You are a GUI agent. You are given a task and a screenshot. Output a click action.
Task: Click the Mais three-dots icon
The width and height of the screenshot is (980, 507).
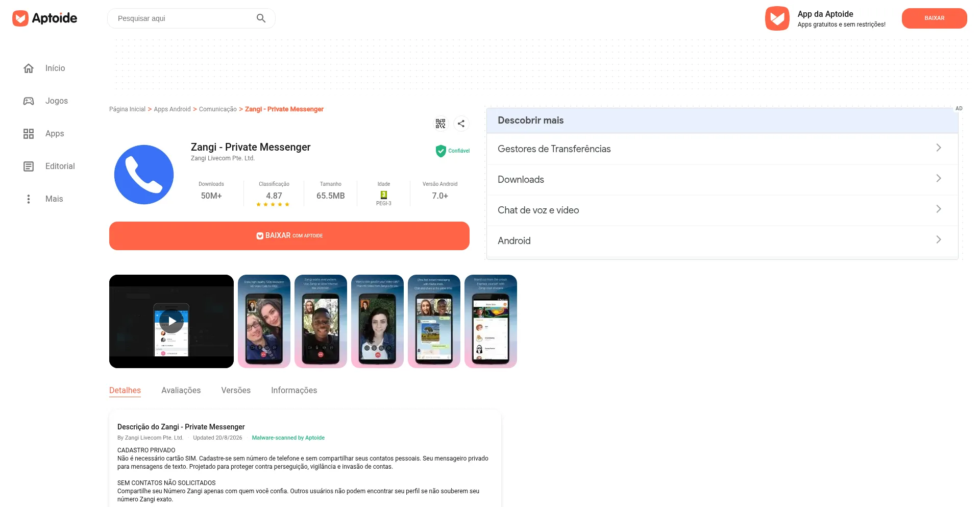pos(29,199)
